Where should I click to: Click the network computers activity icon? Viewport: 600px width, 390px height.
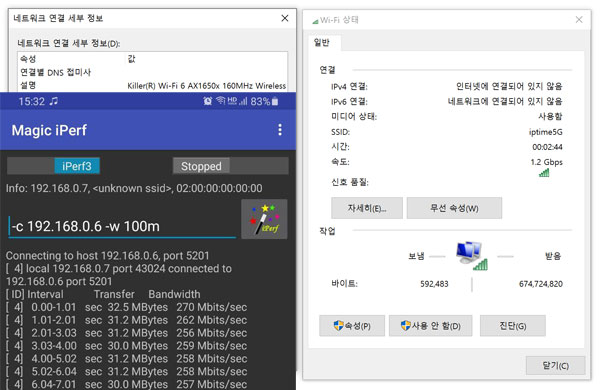click(x=471, y=256)
